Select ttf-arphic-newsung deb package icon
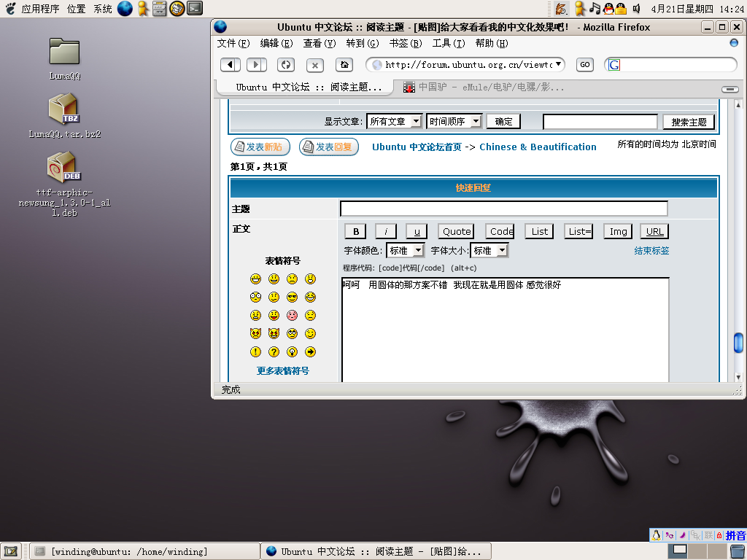The image size is (747, 560). 64,167
